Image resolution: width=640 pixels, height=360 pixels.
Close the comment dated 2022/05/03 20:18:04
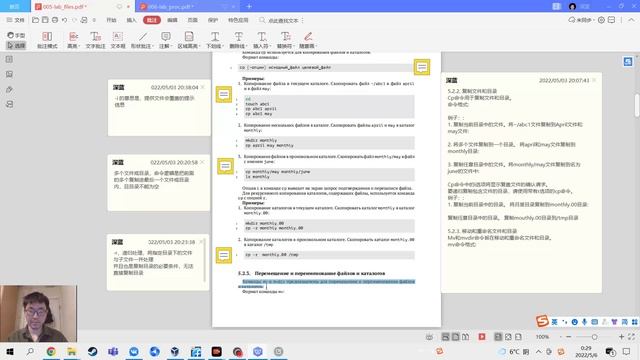coord(203,87)
